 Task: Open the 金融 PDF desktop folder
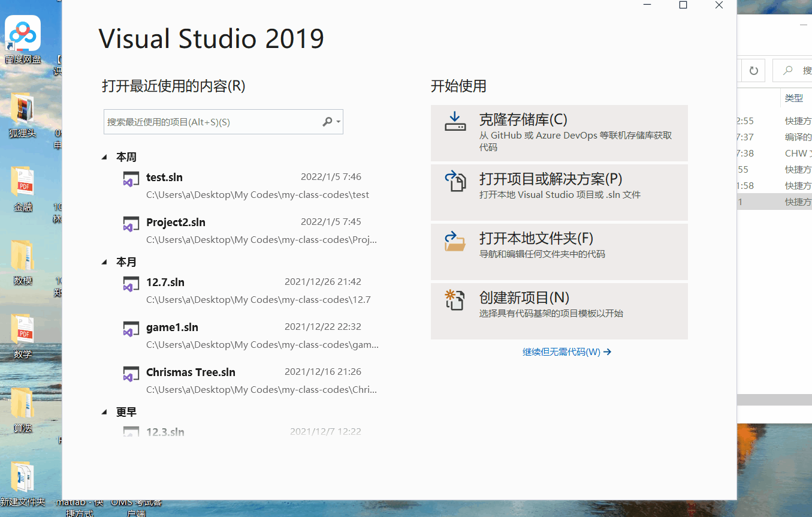click(x=23, y=189)
